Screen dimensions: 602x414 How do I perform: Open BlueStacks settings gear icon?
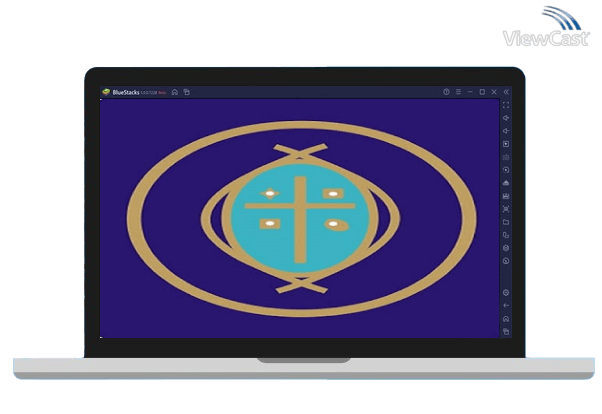tap(506, 293)
